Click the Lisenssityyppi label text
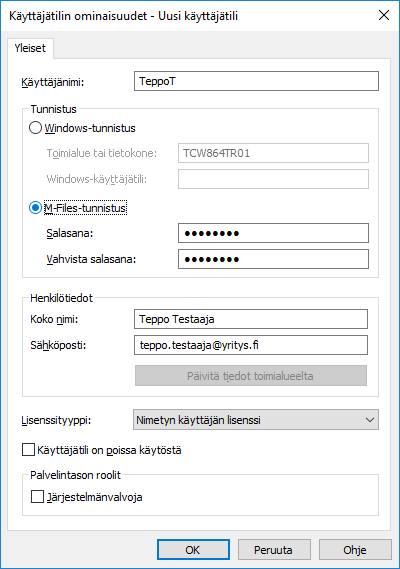This screenshot has width=400, height=569. [x=56, y=420]
